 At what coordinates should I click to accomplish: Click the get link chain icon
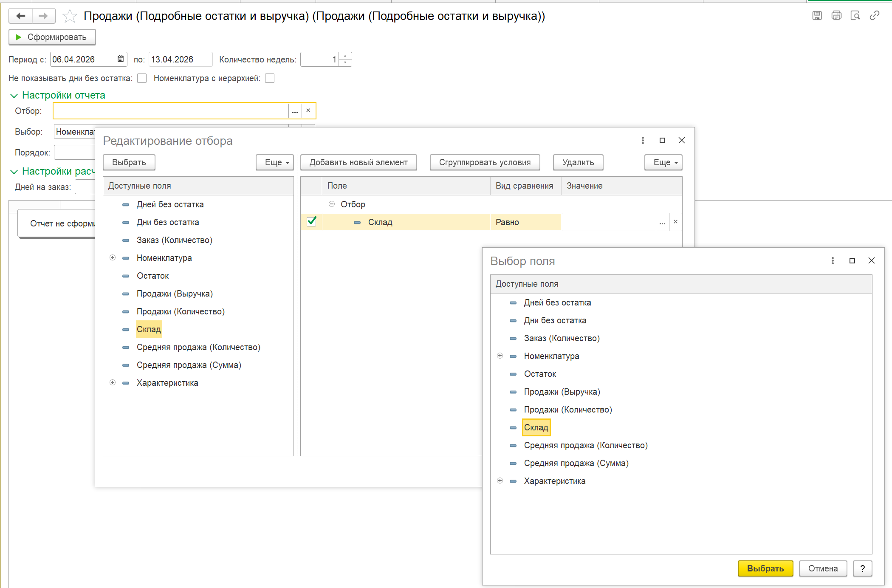tap(874, 16)
